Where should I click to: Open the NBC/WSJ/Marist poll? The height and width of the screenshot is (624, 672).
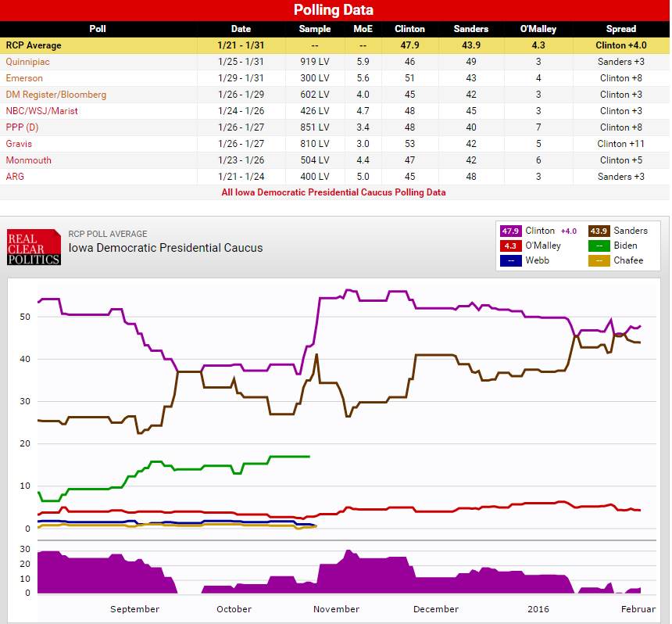[41, 111]
